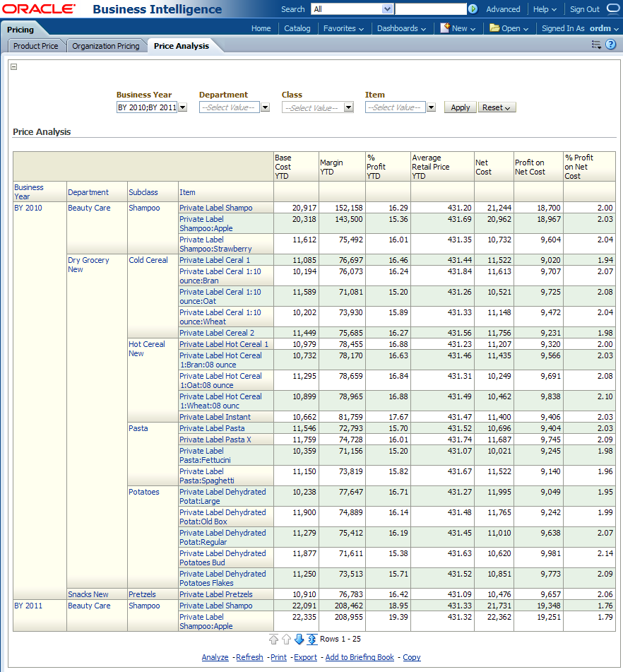Open the Item select dropdown
This screenshot has width=623, height=672.
431,107
